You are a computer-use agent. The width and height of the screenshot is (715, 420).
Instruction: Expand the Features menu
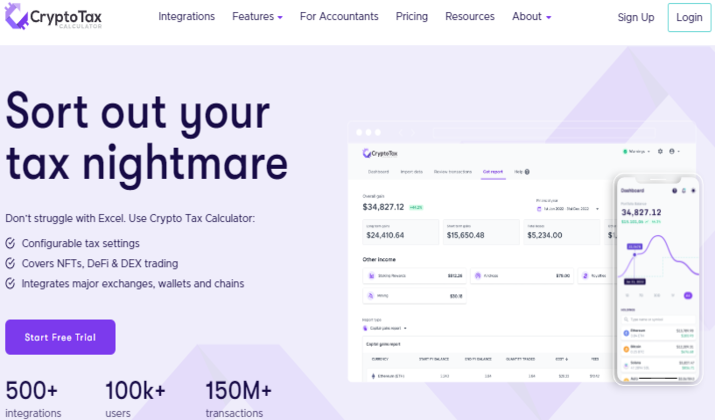[257, 16]
